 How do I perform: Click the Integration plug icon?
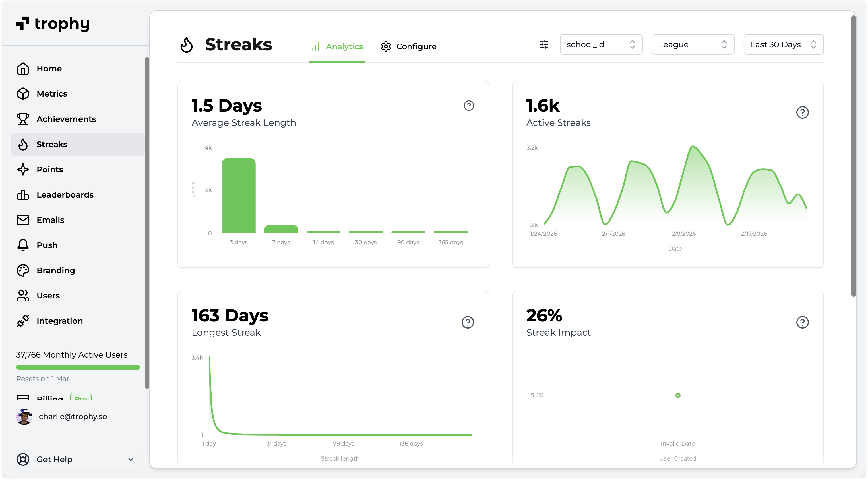click(23, 321)
